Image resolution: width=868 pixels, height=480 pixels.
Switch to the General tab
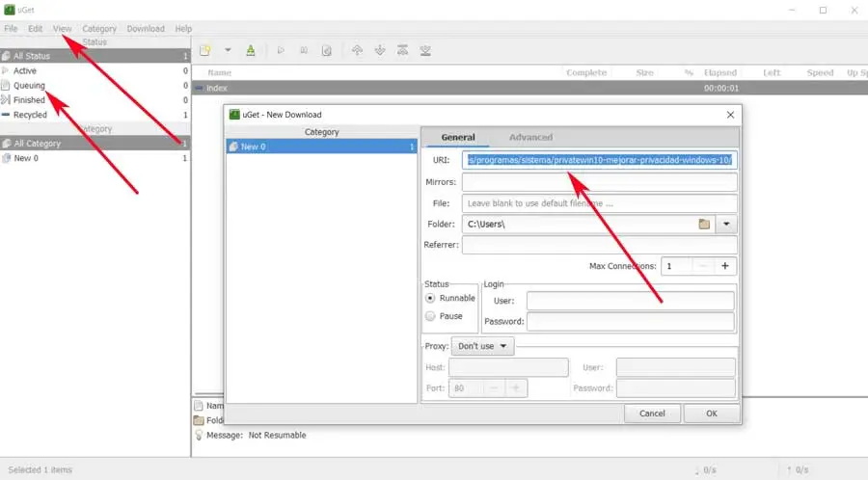tap(458, 137)
